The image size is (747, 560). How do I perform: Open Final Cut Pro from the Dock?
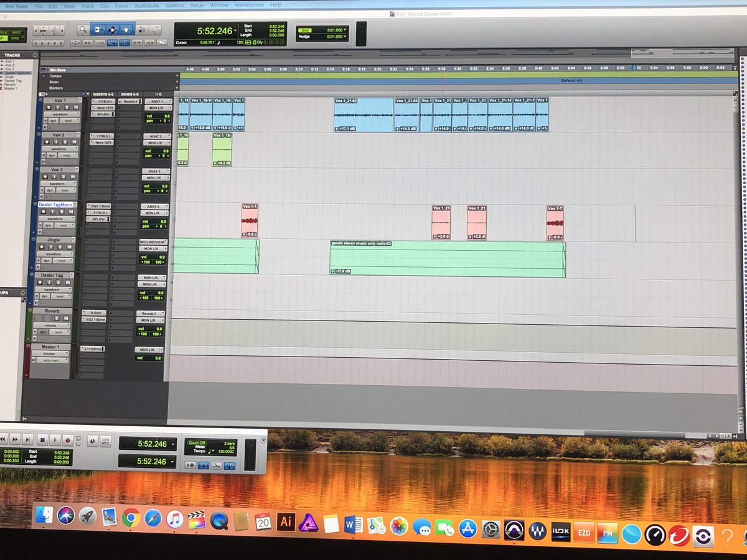197,519
